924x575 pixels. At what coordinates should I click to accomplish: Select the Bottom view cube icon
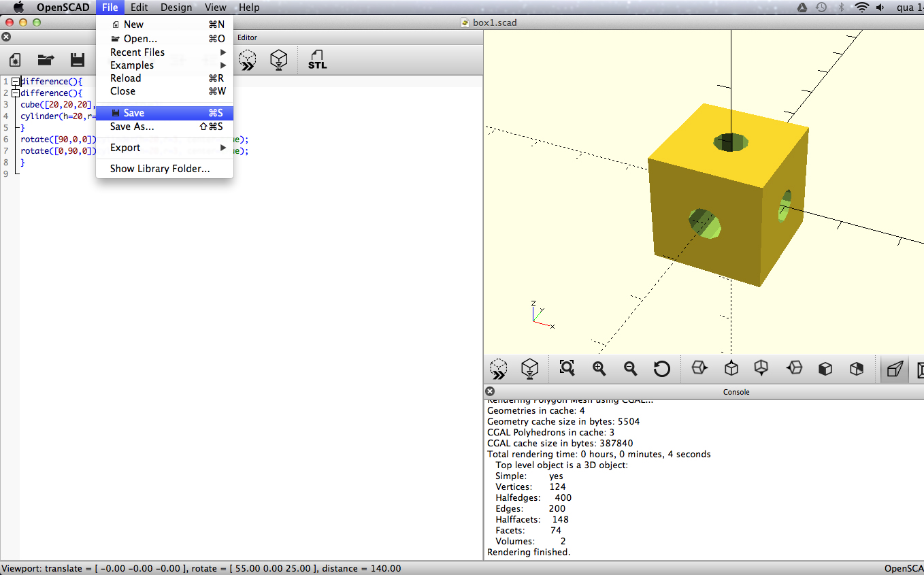(761, 368)
